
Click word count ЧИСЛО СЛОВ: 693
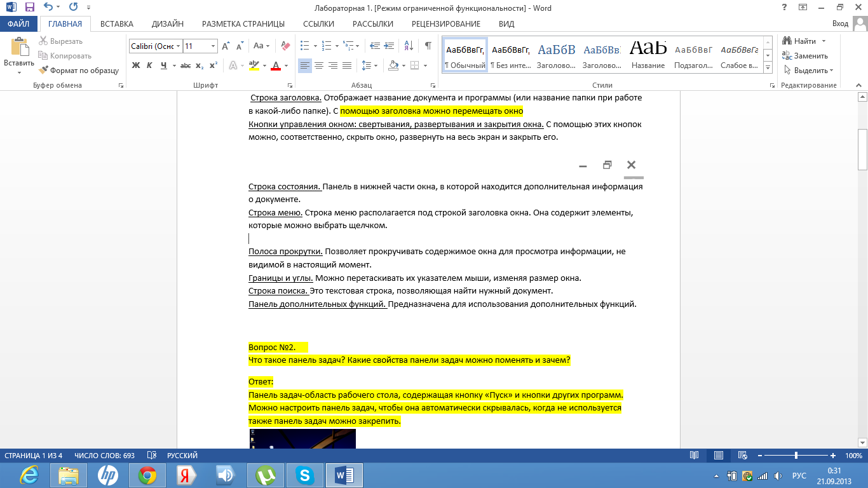(x=104, y=456)
